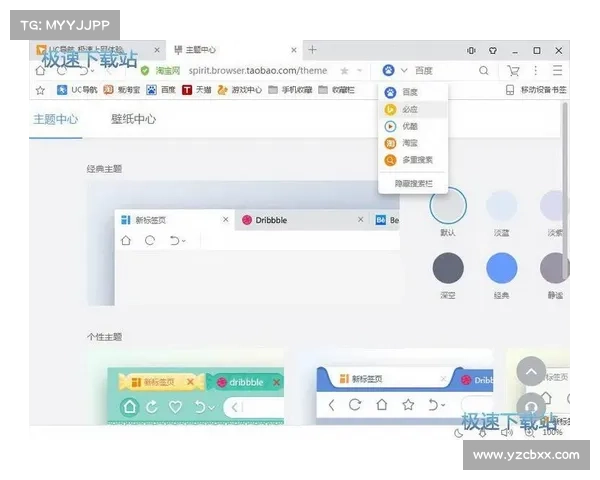Click the skin/theme shirt icon in the title bar
Image resolution: width=600 pixels, height=480 pixels.
(x=493, y=51)
